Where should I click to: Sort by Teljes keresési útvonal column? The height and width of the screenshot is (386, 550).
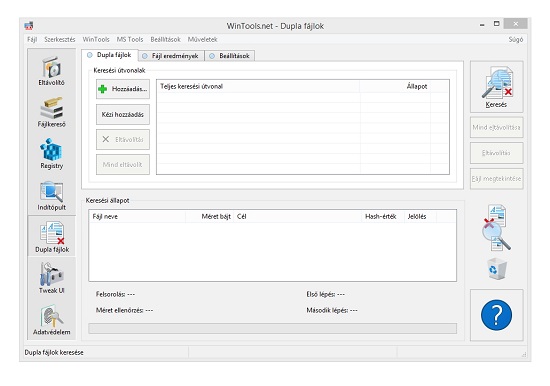pyautogui.click(x=258, y=86)
